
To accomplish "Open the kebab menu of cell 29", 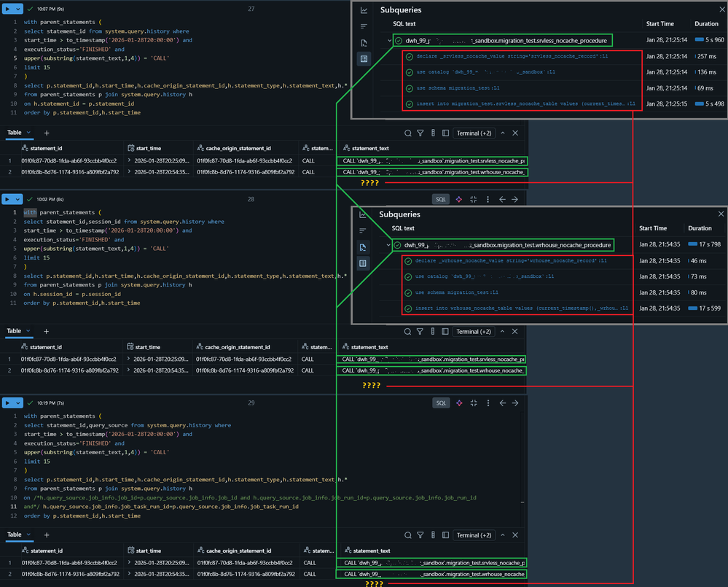I will (488, 403).
